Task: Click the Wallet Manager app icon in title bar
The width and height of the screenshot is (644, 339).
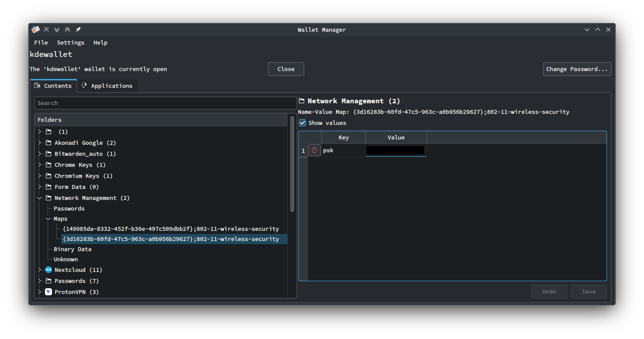Action: tap(36, 30)
